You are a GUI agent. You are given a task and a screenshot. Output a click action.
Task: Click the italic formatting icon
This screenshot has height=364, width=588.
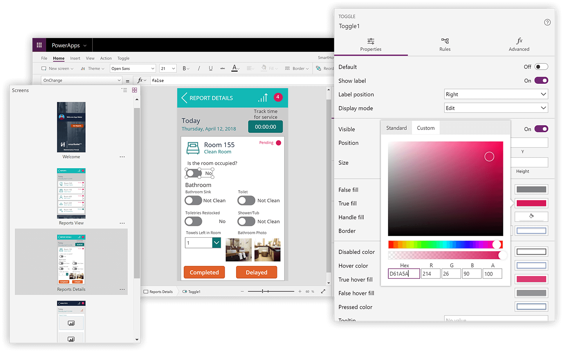coord(199,68)
